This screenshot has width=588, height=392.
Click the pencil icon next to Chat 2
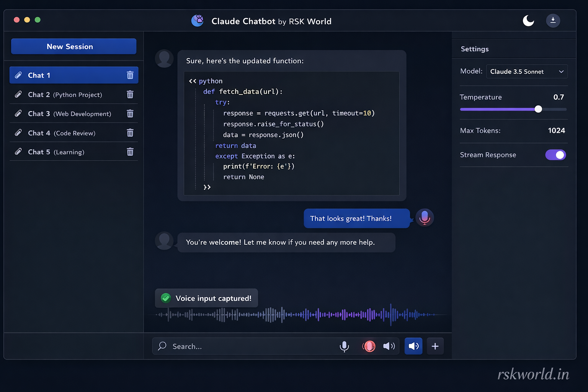point(18,94)
